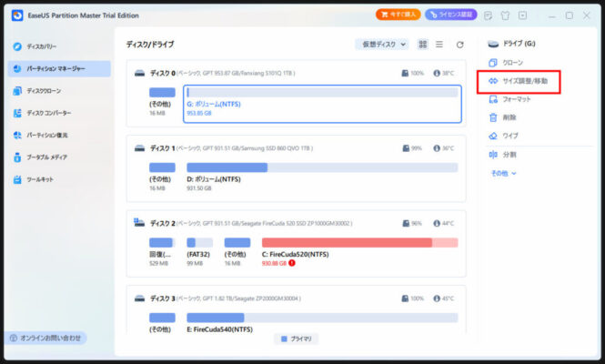Select ディスク 2 (その他) 16 MB partition
This screenshot has height=364, width=605.
click(x=237, y=252)
